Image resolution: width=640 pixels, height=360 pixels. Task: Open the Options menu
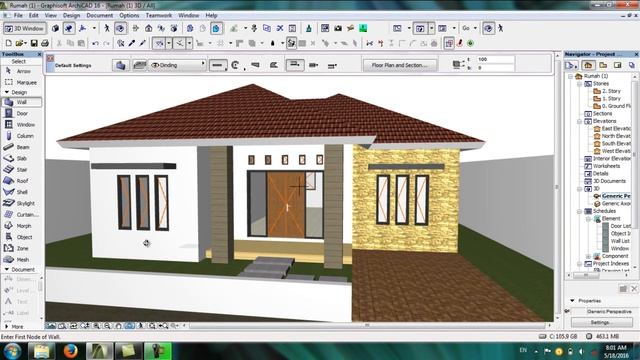click(129, 16)
